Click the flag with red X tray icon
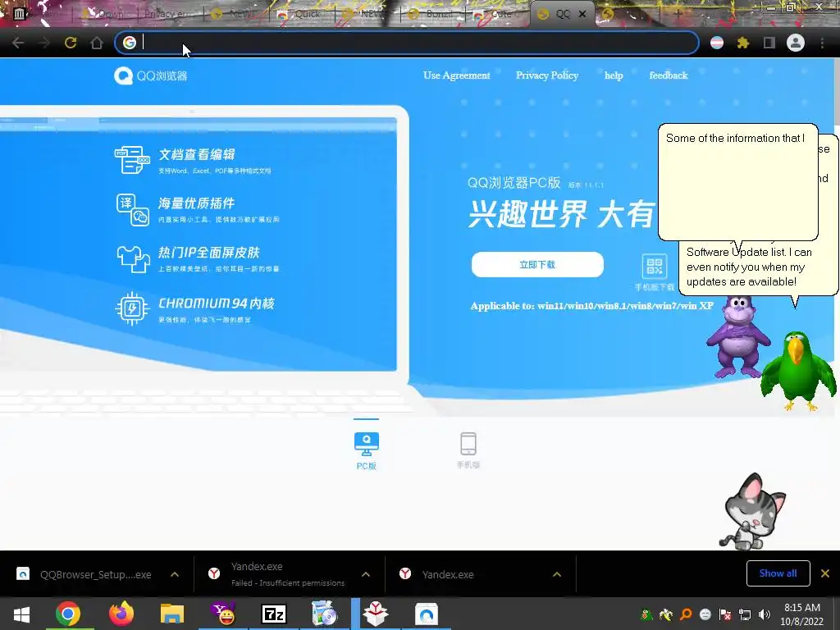840x630 pixels. [x=725, y=614]
